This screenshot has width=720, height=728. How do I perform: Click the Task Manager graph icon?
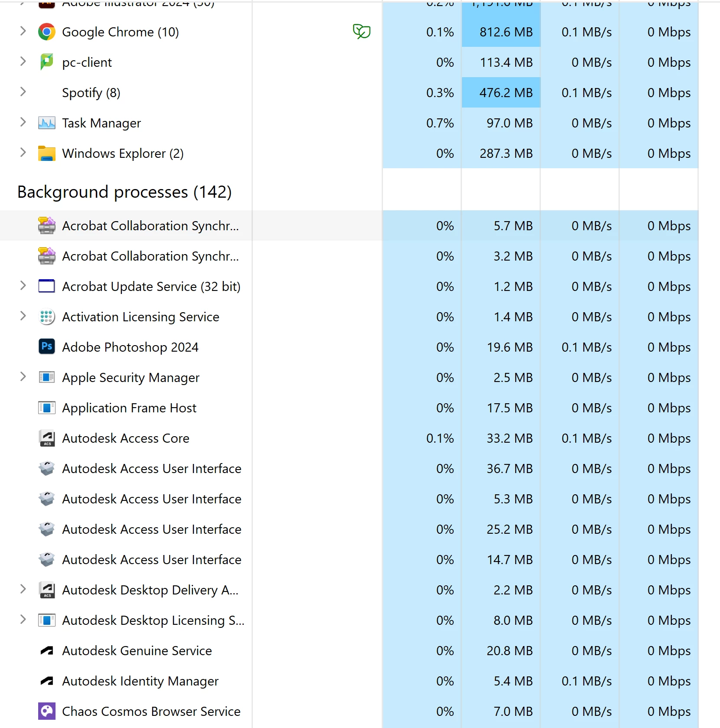click(x=46, y=123)
